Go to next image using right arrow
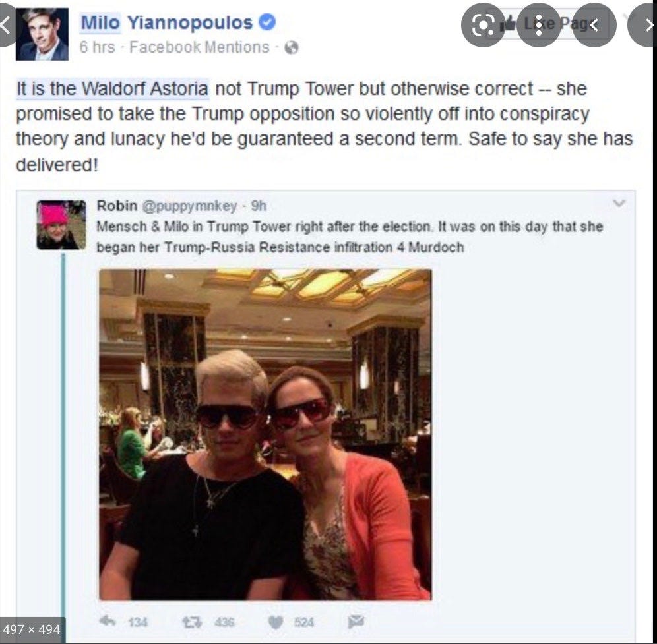This screenshot has width=657, height=644. tap(645, 25)
